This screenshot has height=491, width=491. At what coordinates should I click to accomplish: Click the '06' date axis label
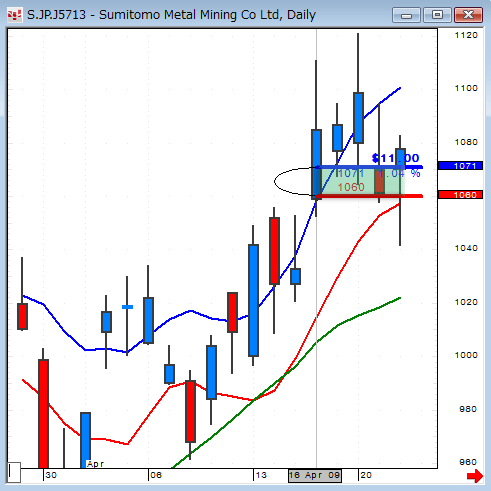click(x=156, y=475)
